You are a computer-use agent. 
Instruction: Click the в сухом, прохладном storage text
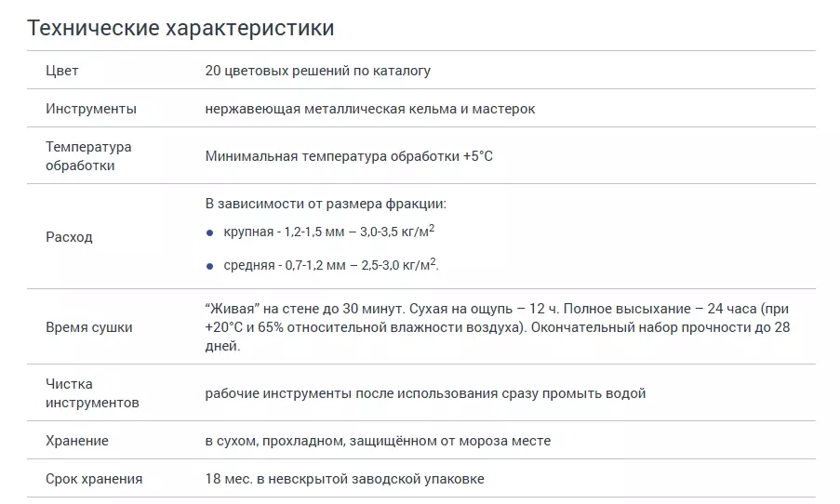click(x=378, y=441)
